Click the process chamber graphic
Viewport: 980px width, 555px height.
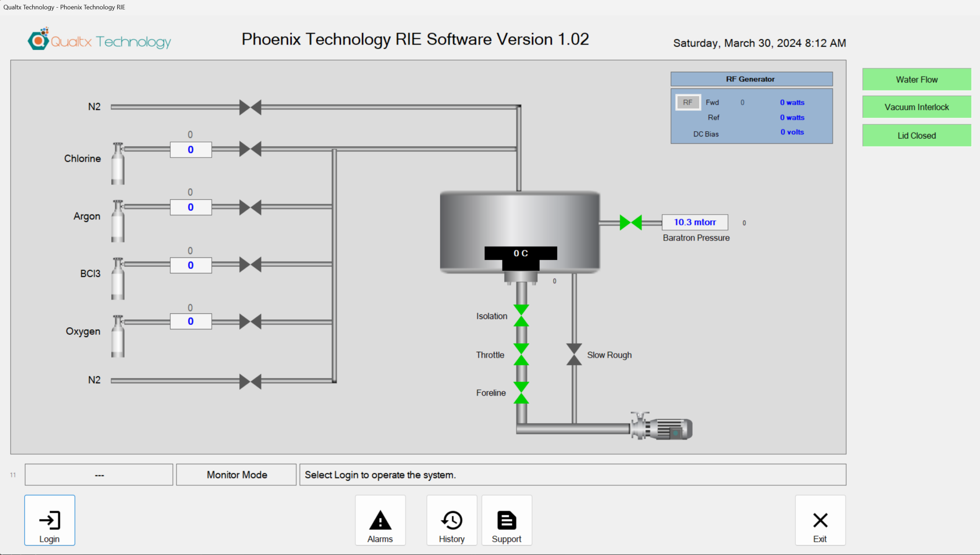pos(520,232)
